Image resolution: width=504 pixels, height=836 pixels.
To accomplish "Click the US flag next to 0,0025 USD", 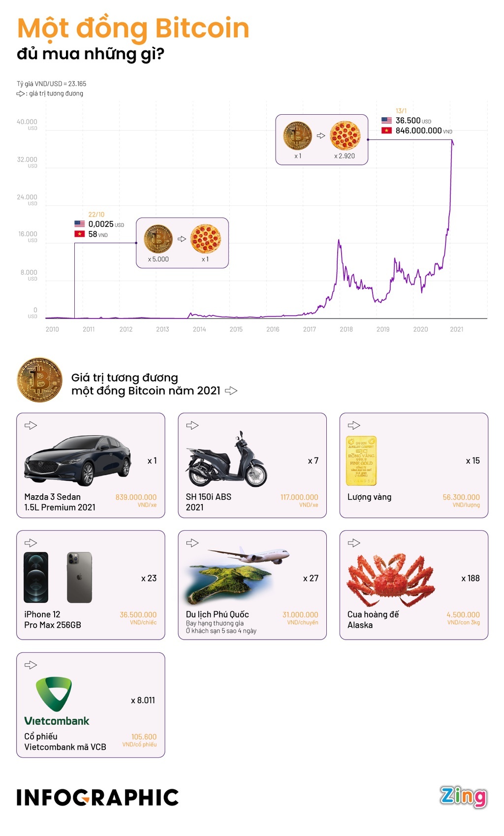I will coord(79,224).
